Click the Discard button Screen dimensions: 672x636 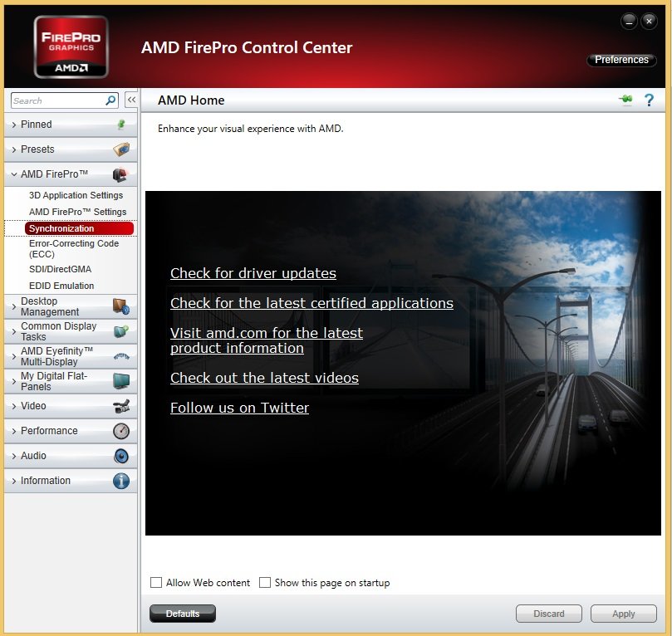coord(548,614)
